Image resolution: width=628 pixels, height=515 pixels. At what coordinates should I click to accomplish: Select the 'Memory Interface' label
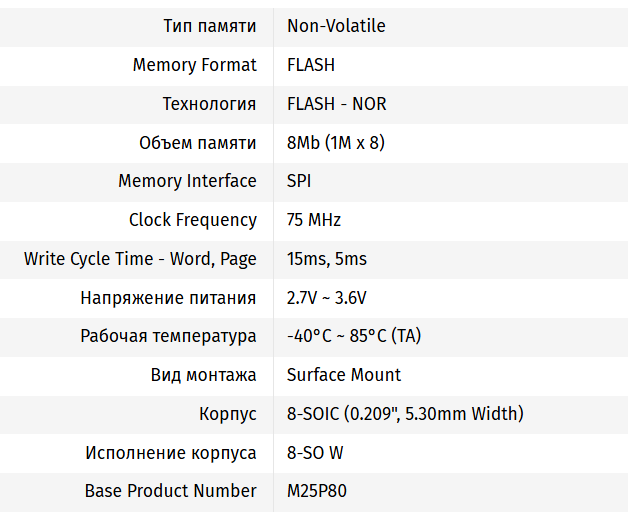click(187, 181)
